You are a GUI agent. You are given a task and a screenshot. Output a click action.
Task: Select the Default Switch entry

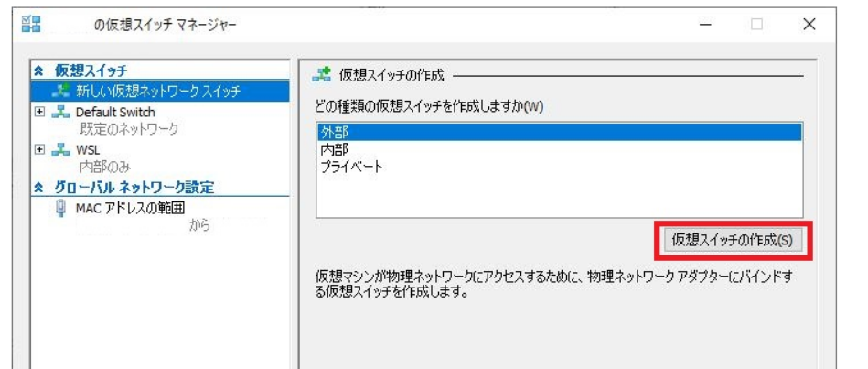[x=115, y=113]
